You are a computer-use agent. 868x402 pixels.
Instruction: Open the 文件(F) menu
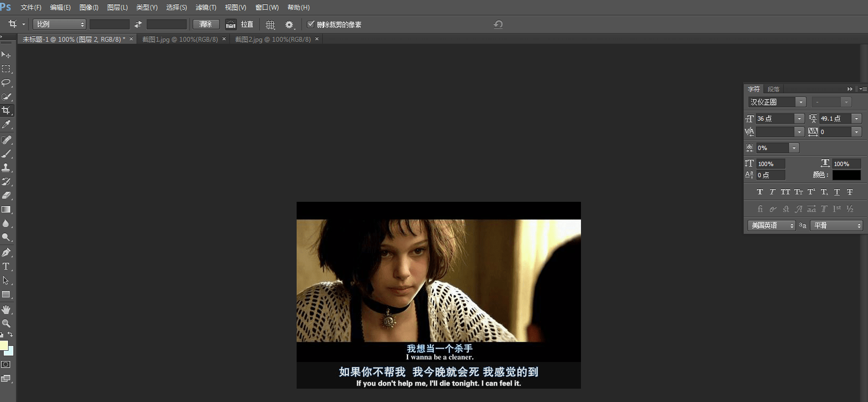coord(31,7)
